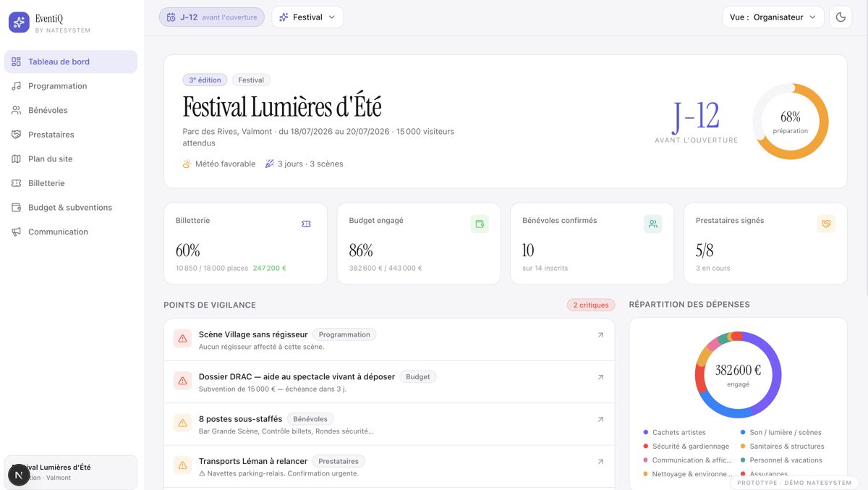Screen dimensions: 868x490
Task: Click the handshake icon on Prestataires signés card
Action: (x=826, y=224)
